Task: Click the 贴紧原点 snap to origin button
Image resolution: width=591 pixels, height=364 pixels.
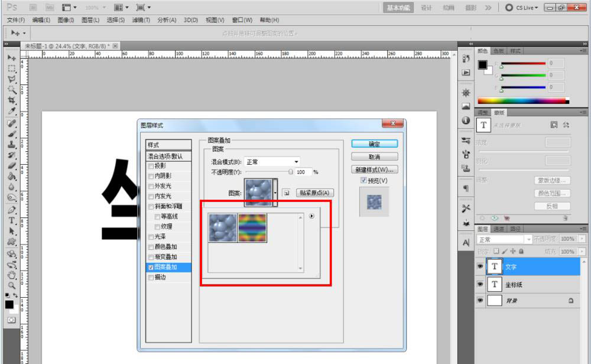Action: [314, 192]
